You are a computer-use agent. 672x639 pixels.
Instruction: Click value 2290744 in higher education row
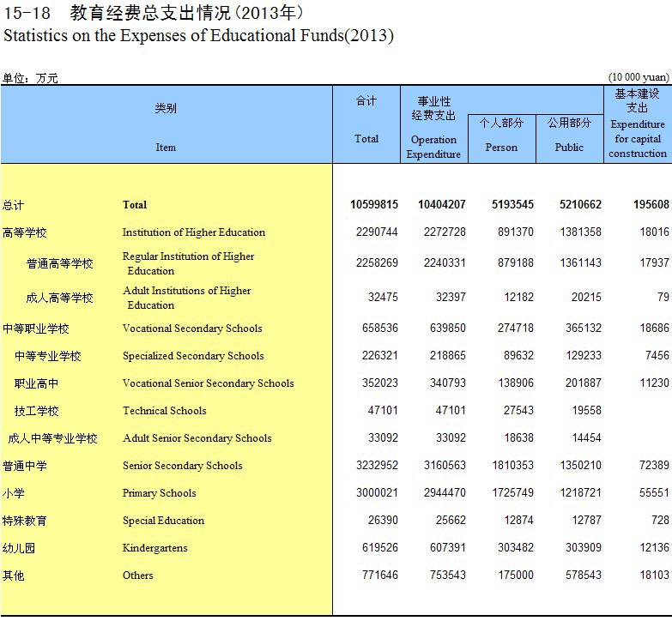pos(377,232)
